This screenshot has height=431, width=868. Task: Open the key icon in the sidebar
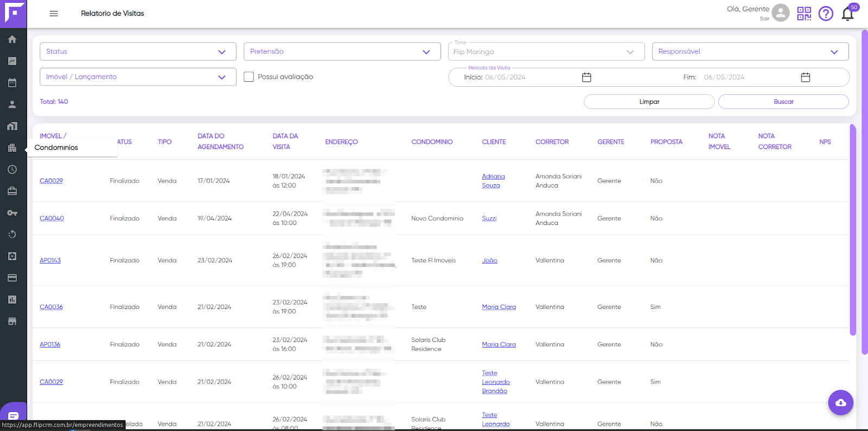point(12,213)
